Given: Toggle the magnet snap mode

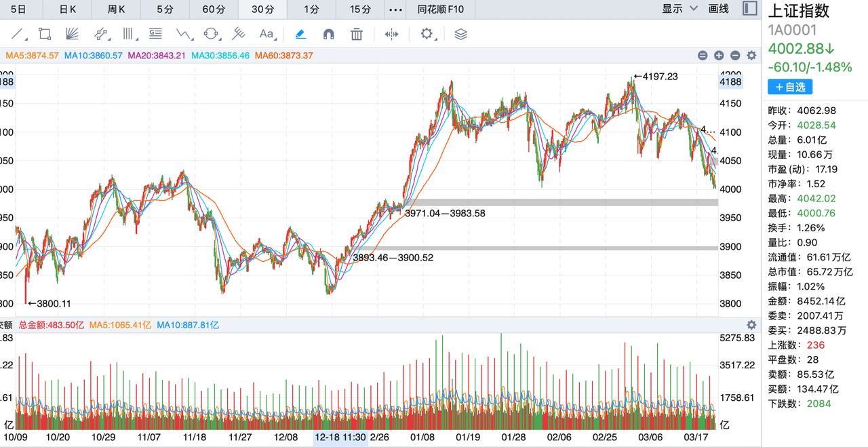Looking at the screenshot, I should 328,34.
